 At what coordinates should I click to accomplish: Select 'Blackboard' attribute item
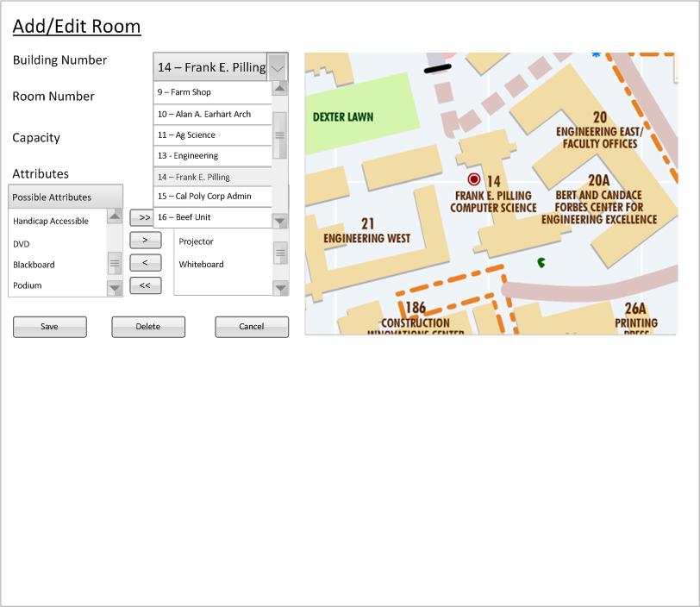tap(34, 265)
